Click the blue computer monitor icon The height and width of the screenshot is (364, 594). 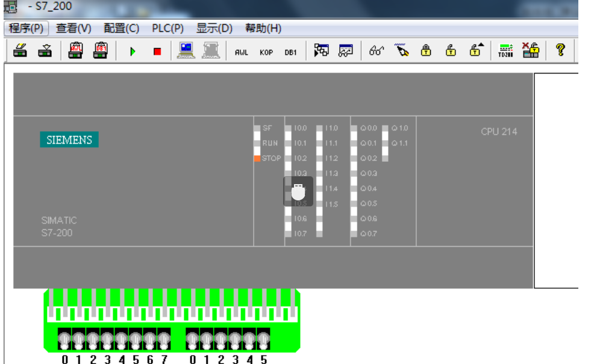click(186, 51)
